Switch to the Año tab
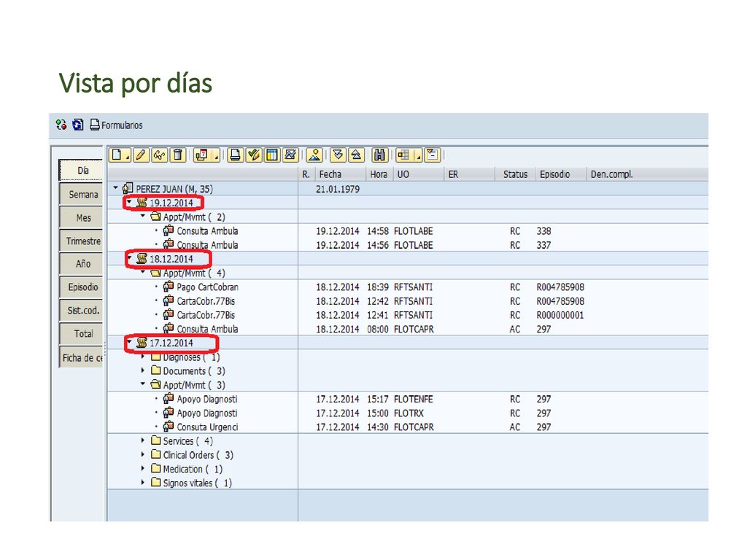 point(81,264)
